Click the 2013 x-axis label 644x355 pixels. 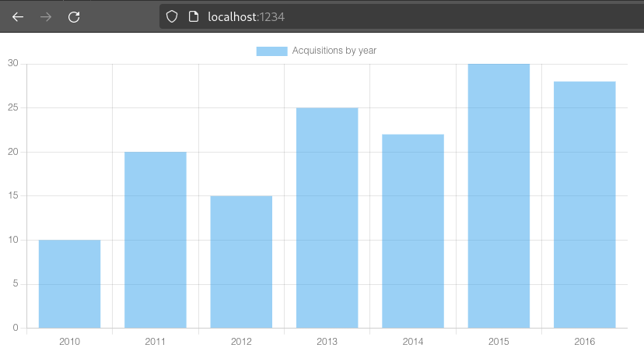[327, 341]
